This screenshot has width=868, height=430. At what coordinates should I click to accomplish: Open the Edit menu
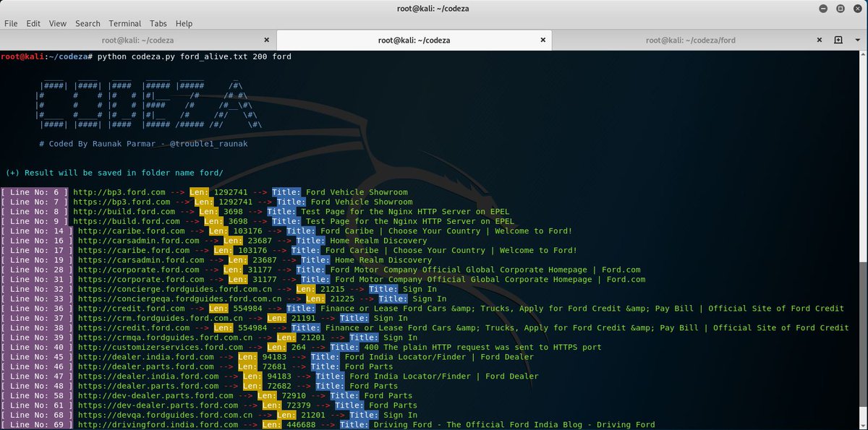tap(33, 24)
